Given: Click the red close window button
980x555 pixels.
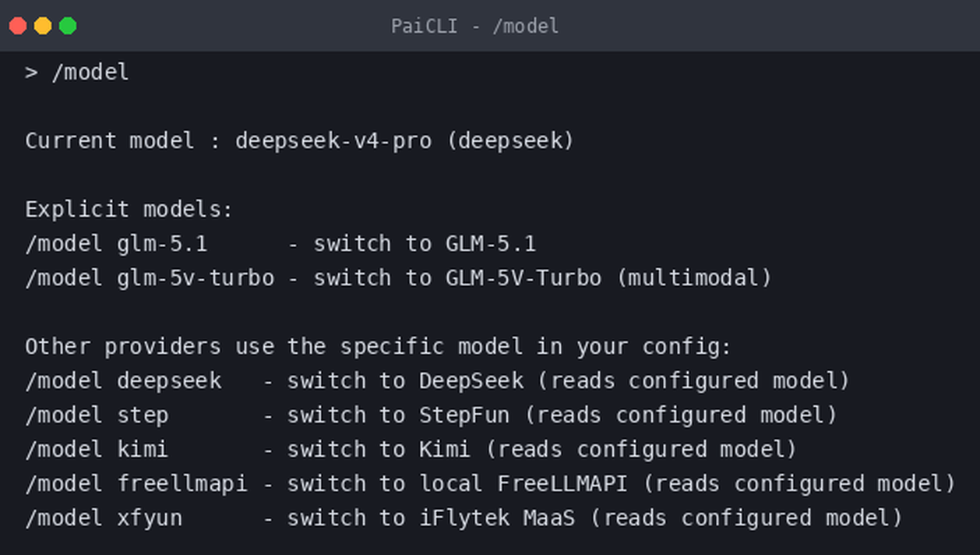Looking at the screenshot, I should (x=18, y=26).
